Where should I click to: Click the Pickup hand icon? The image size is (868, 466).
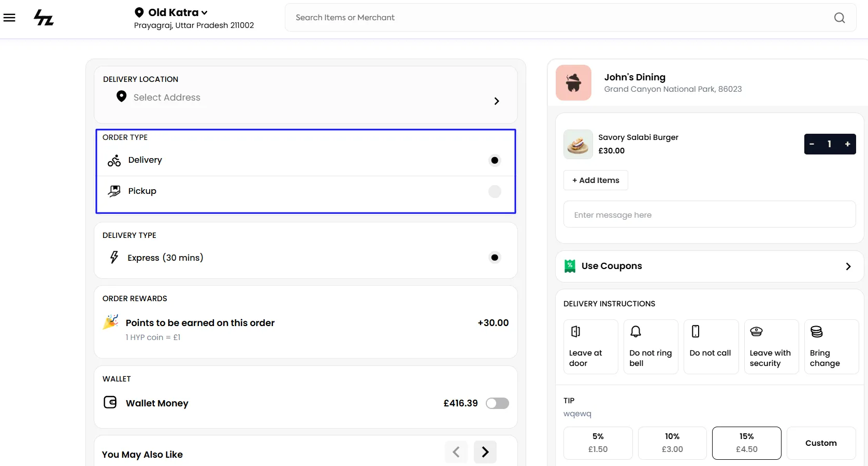[114, 191]
